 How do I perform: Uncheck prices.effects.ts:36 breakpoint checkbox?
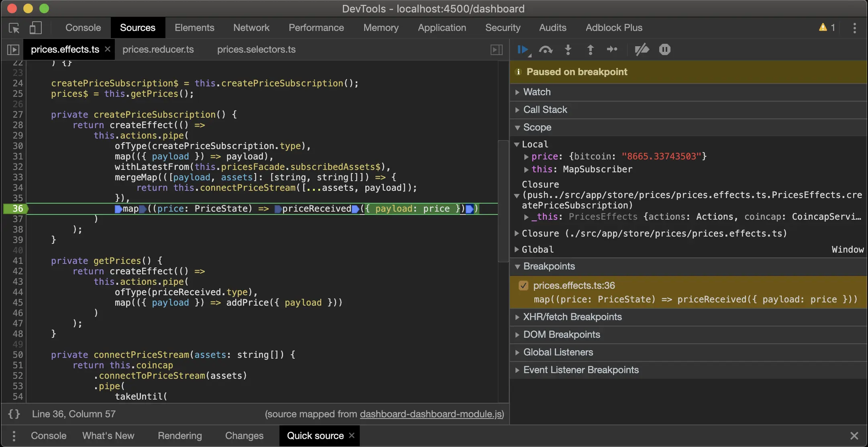tap(523, 286)
